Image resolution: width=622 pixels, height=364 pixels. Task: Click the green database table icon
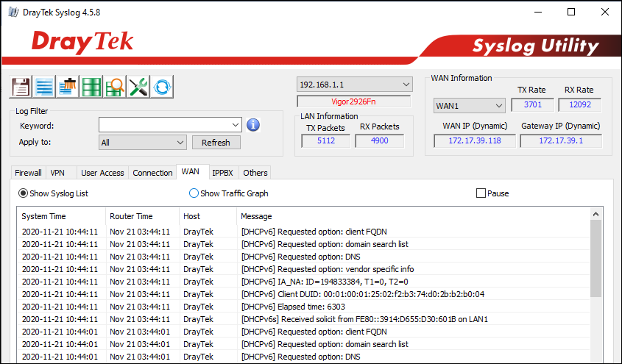91,86
